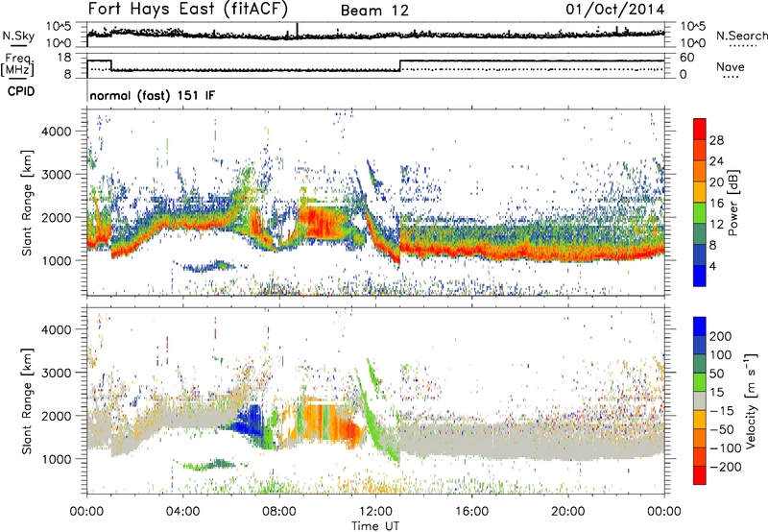Viewport: 768px width, 532px height.
Task: Click the frequency step-up near 13:00
Action: click(x=400, y=65)
